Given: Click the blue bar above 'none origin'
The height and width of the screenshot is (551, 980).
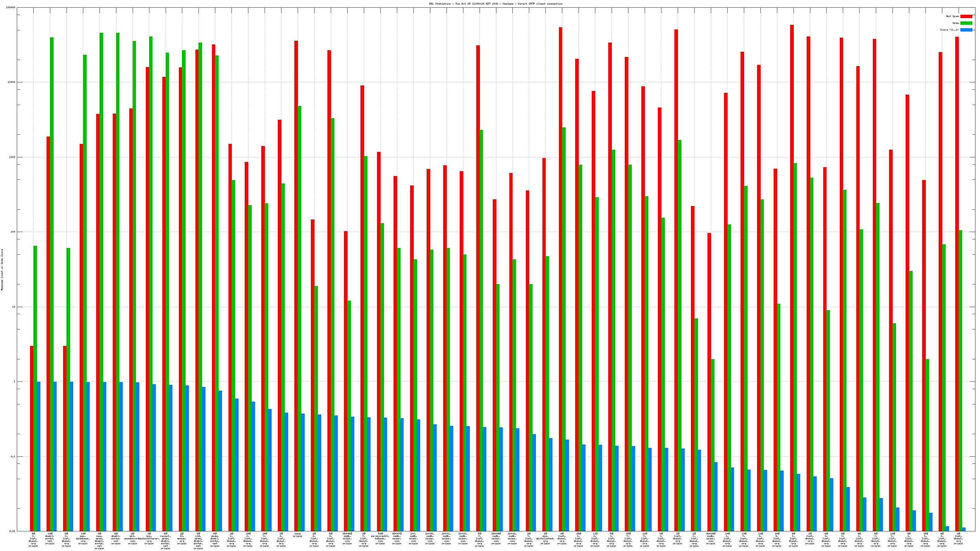Looking at the screenshot, I should (303, 472).
